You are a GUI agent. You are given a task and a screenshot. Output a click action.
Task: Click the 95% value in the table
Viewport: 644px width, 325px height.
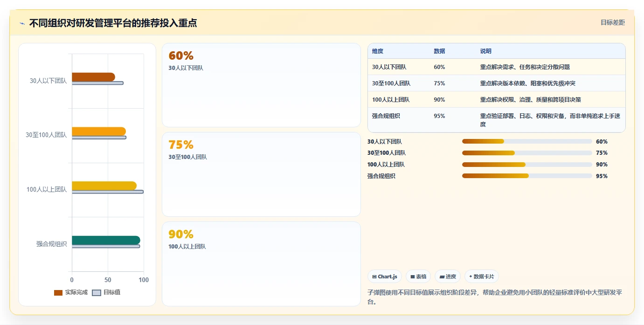pos(439,116)
